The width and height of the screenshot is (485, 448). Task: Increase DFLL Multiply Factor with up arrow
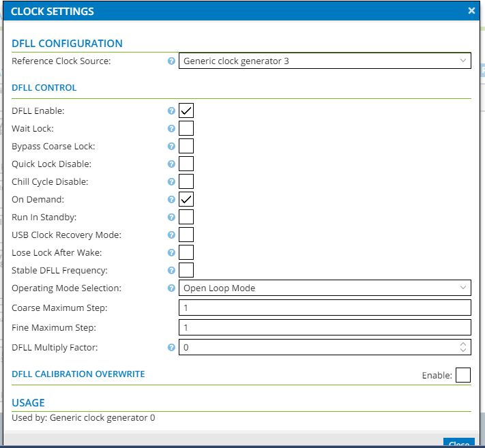463,344
